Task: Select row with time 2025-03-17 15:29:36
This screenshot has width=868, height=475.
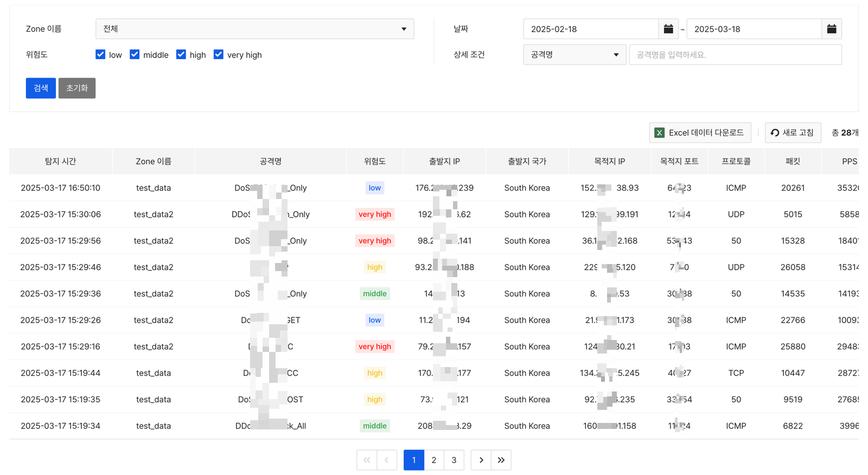Action: [434, 294]
